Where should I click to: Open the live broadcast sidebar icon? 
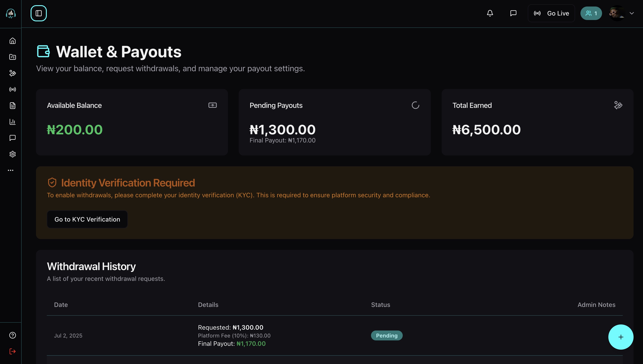click(12, 89)
